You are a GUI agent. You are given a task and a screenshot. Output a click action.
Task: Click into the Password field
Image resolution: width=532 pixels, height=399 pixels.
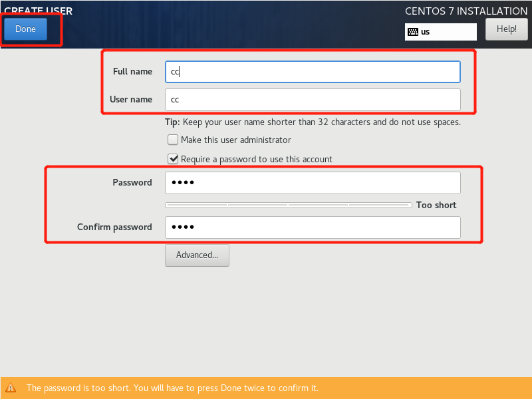click(x=313, y=183)
